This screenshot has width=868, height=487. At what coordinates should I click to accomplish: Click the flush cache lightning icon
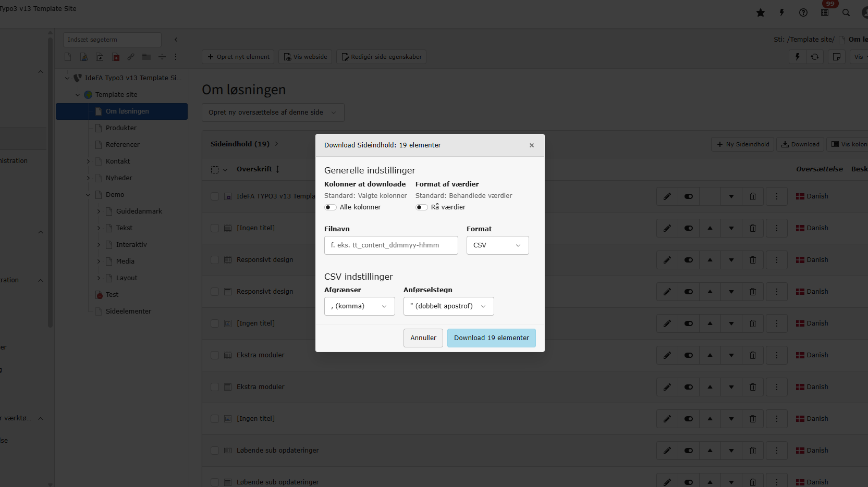(x=782, y=13)
